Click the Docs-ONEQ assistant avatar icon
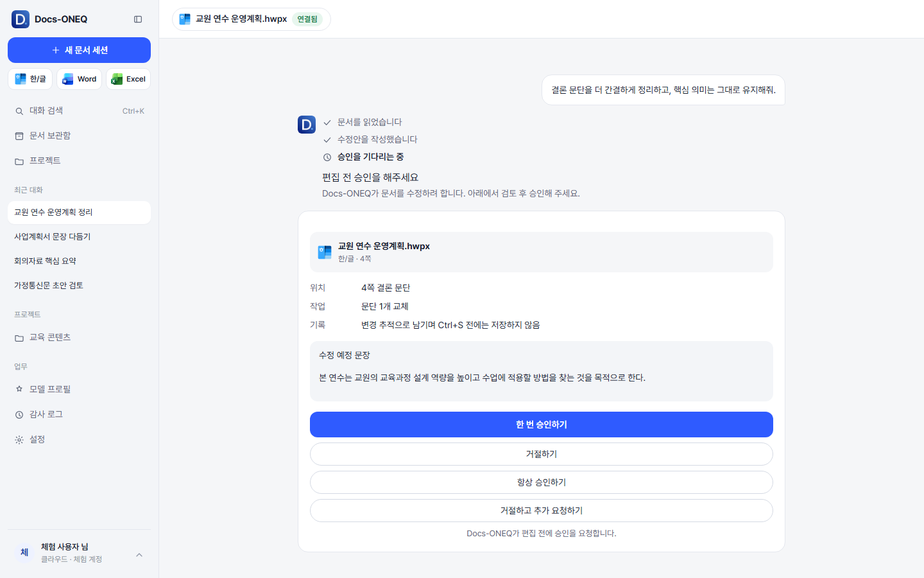Screen dimensions: 924x578 [x=307, y=125]
